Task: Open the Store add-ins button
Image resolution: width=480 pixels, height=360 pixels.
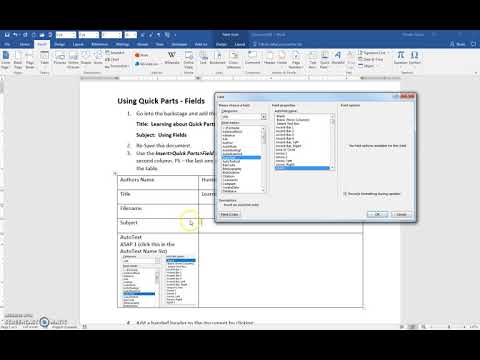Action: click(x=142, y=55)
